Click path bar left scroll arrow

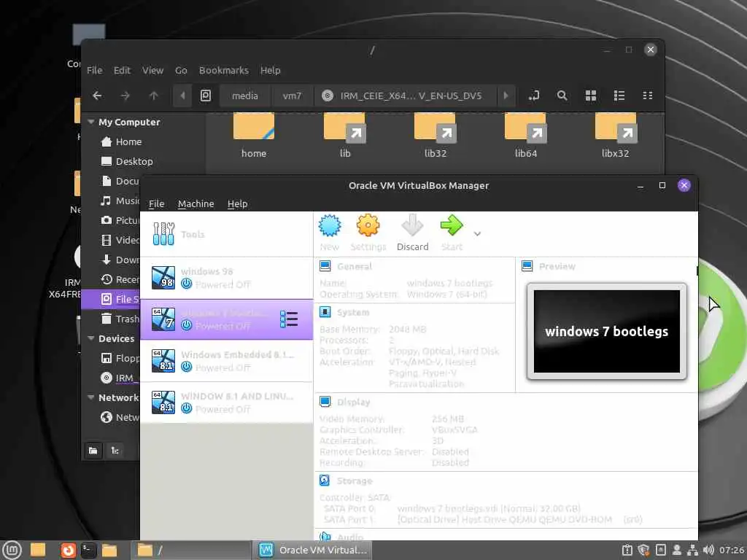click(182, 96)
